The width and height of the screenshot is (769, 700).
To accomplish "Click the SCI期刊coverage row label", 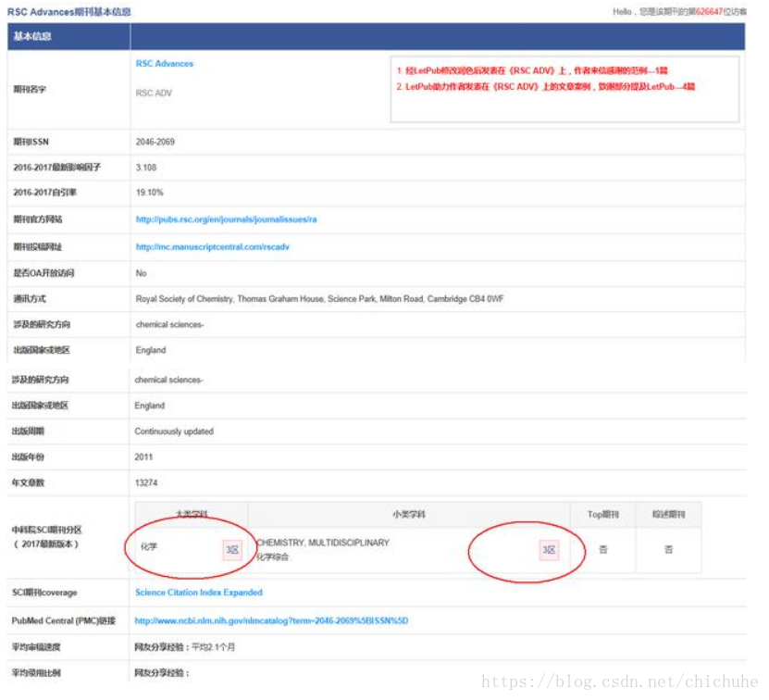I will point(44,593).
